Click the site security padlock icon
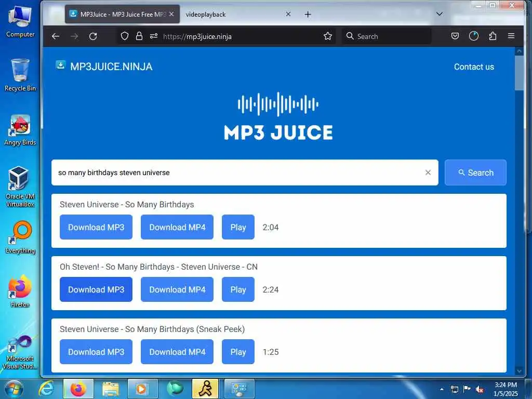This screenshot has height=399, width=532. point(139,36)
